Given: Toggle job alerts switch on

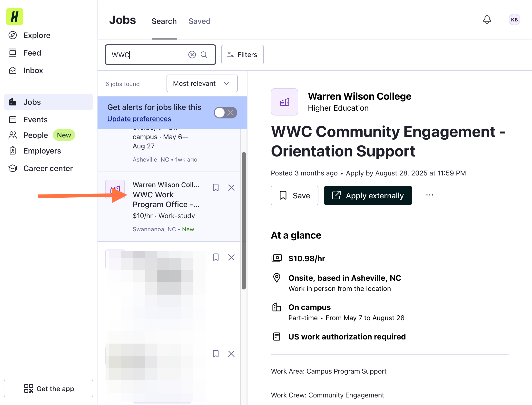Looking at the screenshot, I should (226, 113).
